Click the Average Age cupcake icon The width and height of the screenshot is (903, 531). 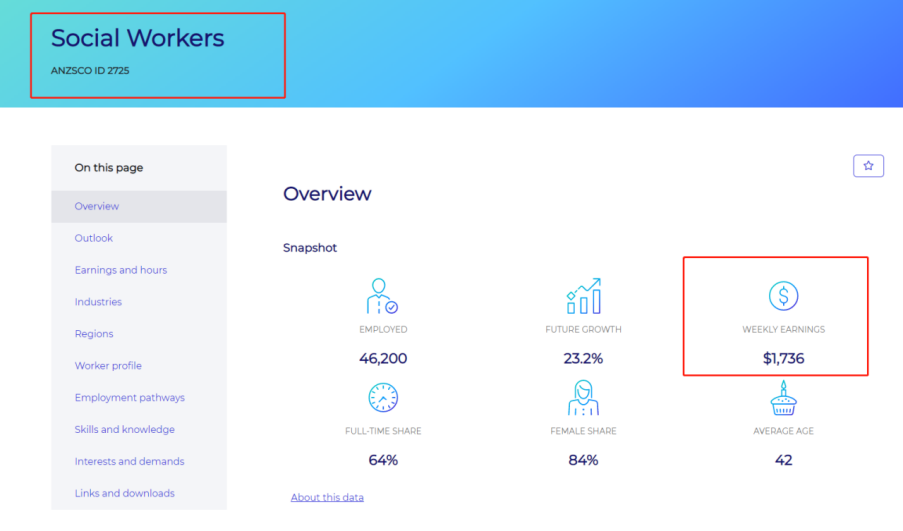tap(783, 397)
